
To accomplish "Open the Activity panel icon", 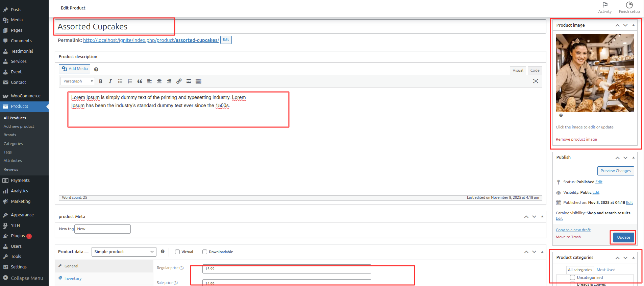I will click(604, 7).
